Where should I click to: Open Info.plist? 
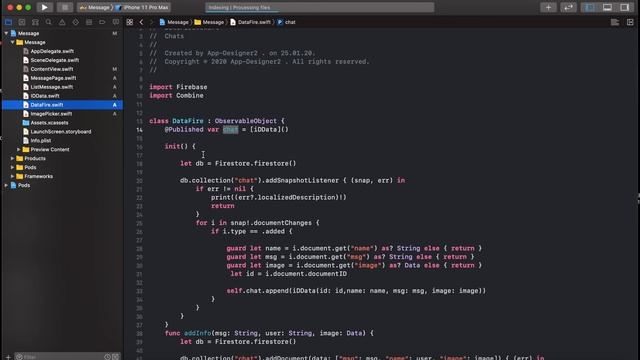pos(41,140)
